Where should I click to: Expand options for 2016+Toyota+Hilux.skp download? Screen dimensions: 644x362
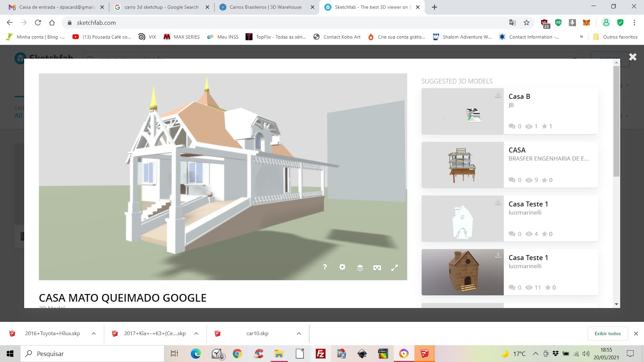(x=93, y=333)
